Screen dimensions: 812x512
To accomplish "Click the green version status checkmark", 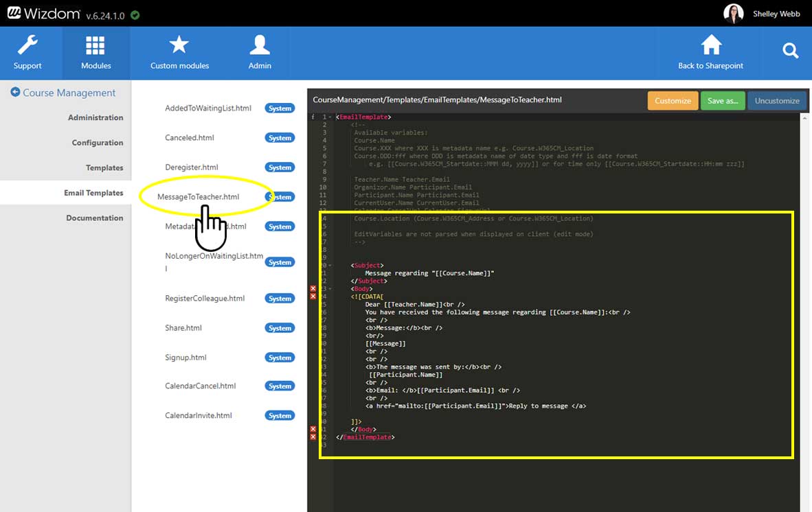I will (x=135, y=14).
